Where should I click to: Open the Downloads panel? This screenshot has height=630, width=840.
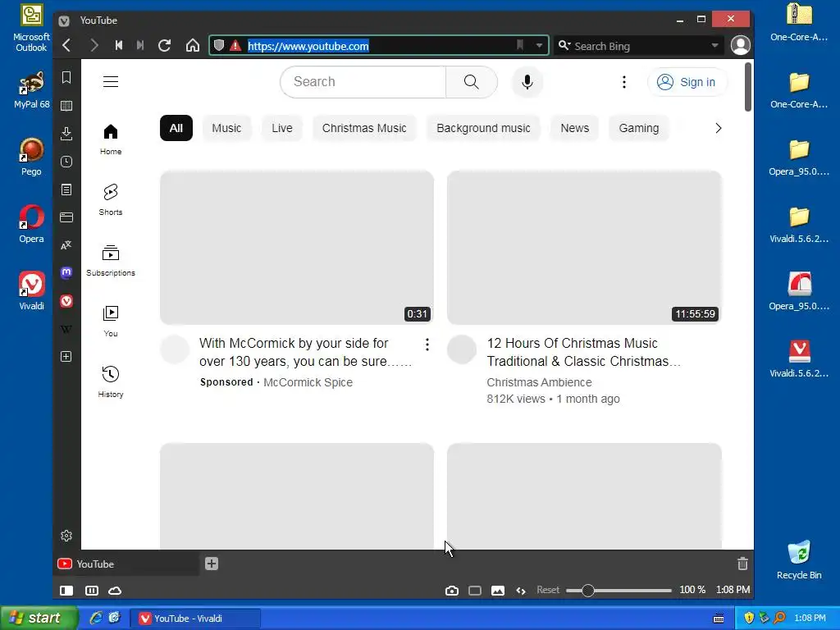point(66,134)
